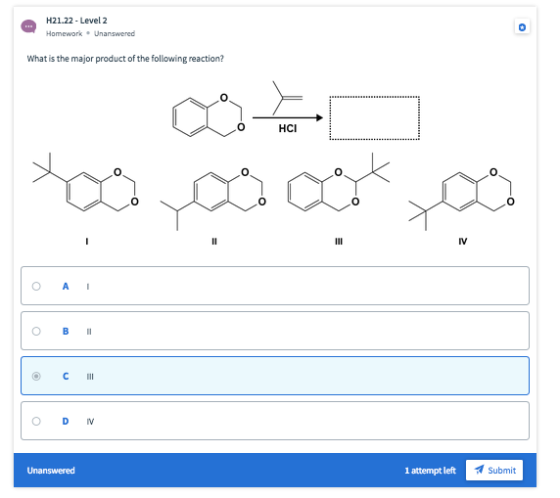The width and height of the screenshot is (560, 498).
Task: Click the question text about major product
Action: tap(125, 59)
